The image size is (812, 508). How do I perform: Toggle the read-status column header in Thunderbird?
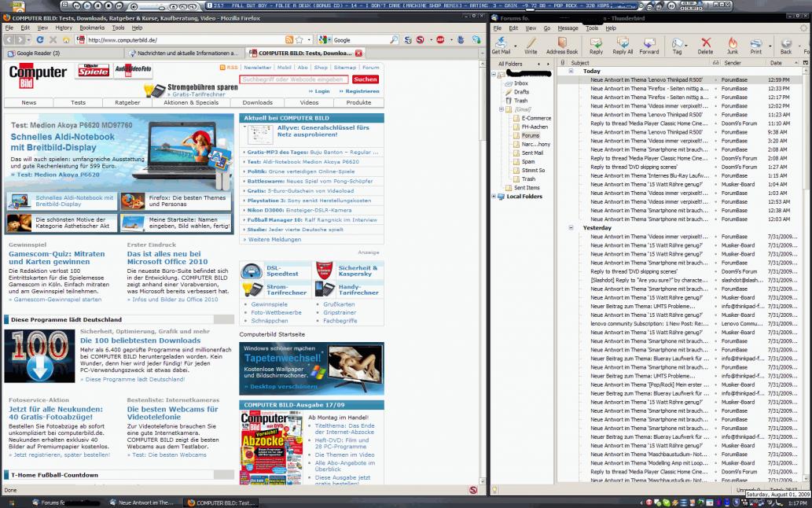click(715, 63)
